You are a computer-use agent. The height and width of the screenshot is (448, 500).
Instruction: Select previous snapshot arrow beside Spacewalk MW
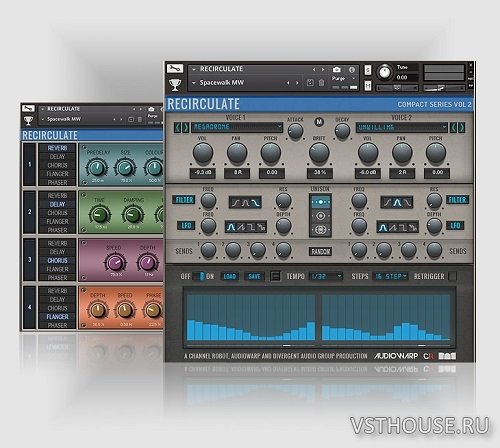tap(288, 83)
